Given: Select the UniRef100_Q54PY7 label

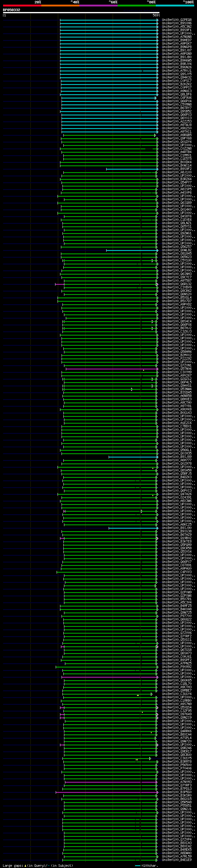Looking at the screenshot, I should point(176,182).
